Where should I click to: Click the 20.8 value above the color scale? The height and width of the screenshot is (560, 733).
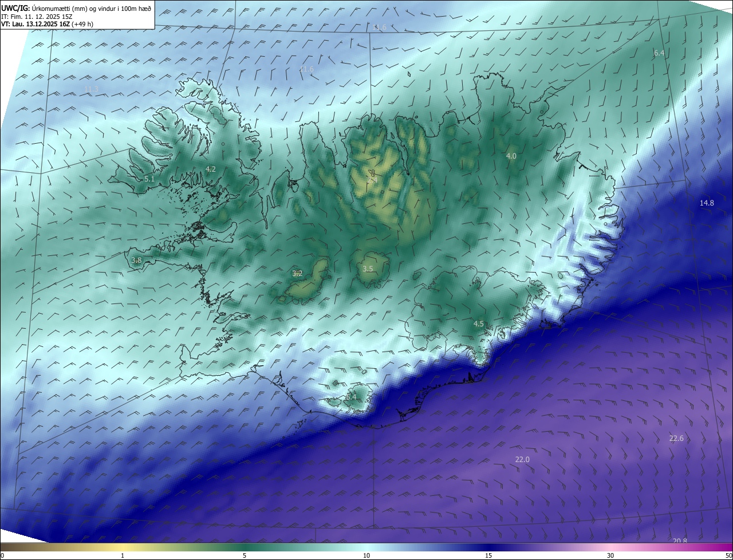[x=680, y=541]
